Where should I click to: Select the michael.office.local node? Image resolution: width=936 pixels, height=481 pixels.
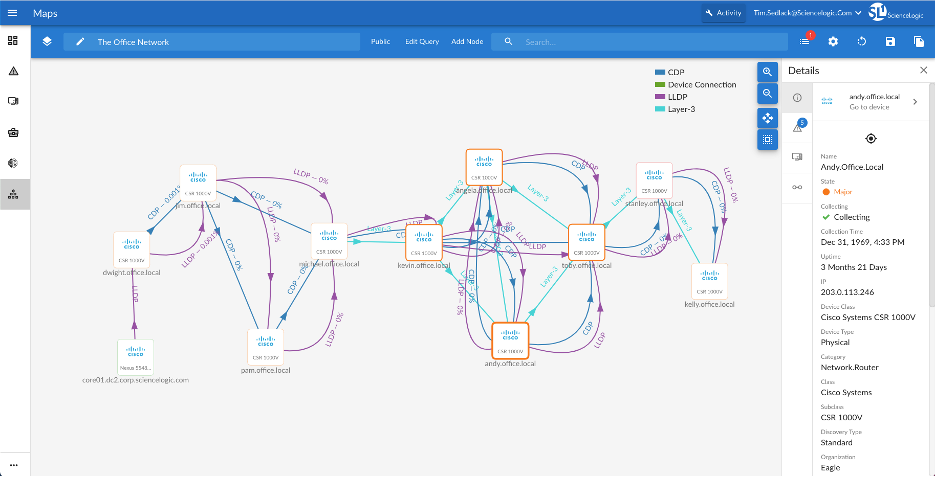[x=329, y=241]
